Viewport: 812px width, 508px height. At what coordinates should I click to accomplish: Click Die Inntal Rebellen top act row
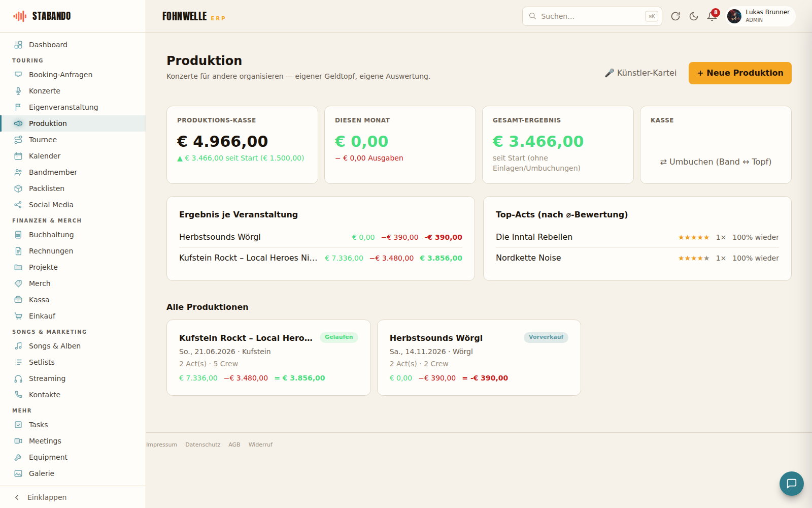click(x=637, y=237)
